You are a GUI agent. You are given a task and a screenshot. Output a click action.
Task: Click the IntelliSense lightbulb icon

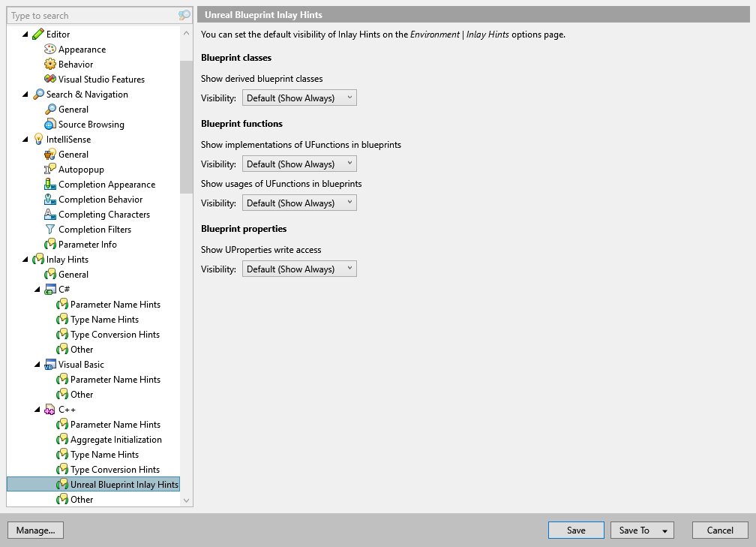click(x=38, y=140)
